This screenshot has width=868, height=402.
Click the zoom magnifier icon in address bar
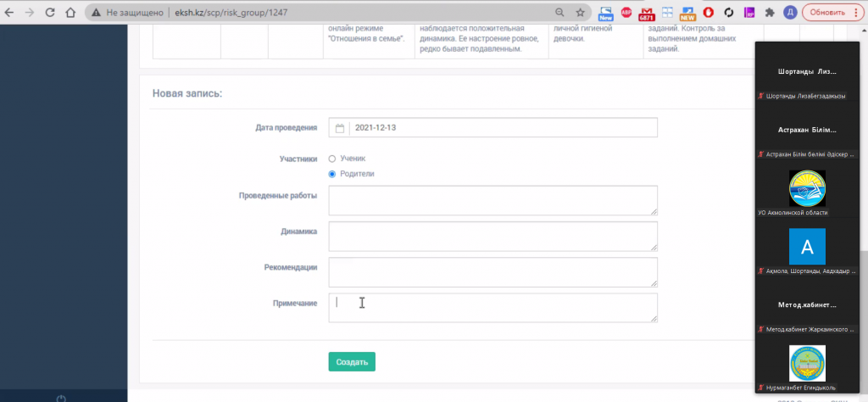559,12
